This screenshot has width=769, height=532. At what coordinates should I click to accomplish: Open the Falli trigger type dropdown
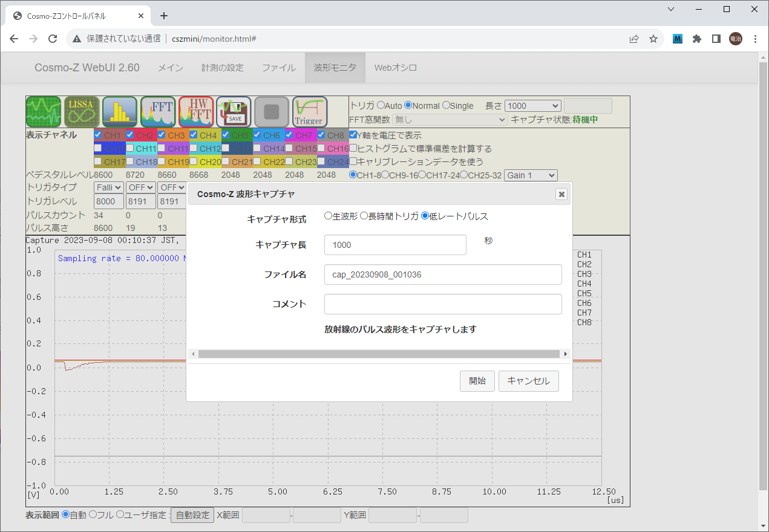109,187
